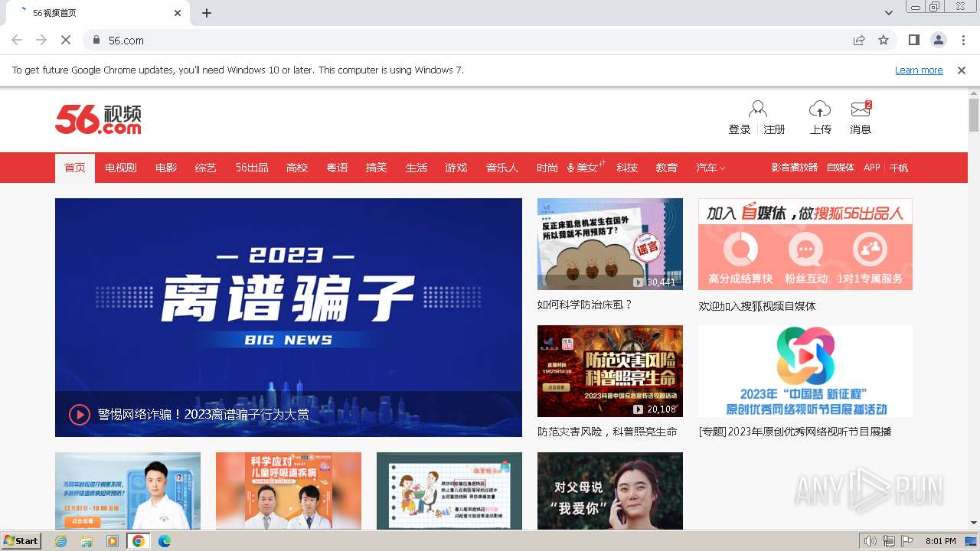Screen dimensions: 980x551
Task: Open a new browser tab
Action: click(207, 13)
